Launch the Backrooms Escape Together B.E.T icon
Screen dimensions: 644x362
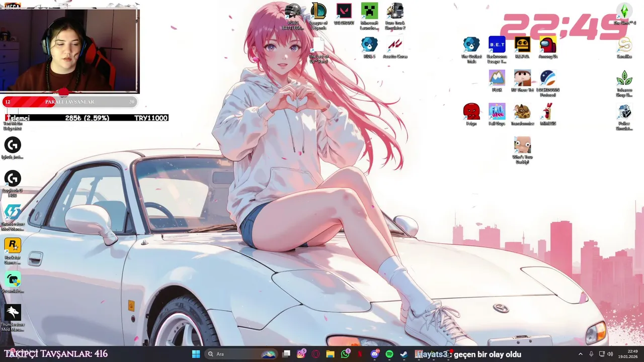point(497,50)
